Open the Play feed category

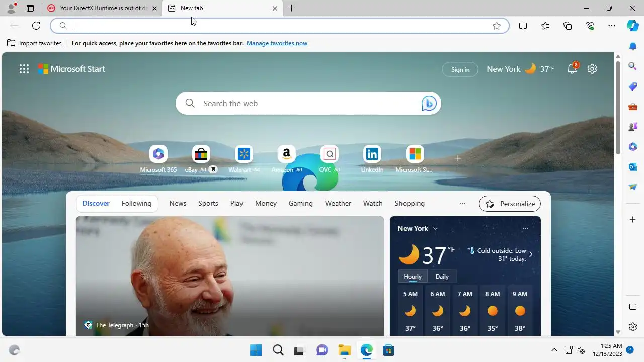(236, 203)
